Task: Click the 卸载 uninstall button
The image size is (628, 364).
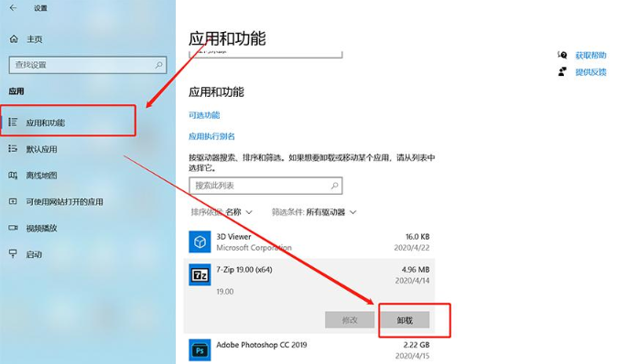Action: 405,320
